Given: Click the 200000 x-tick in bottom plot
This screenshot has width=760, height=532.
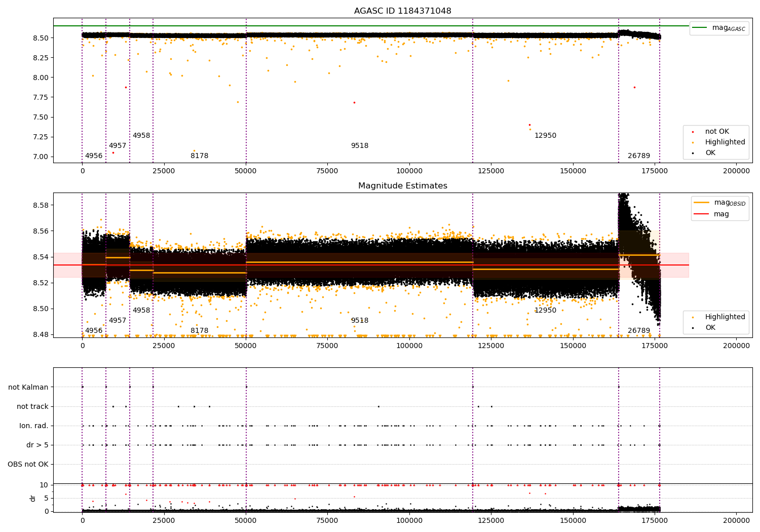Looking at the screenshot, I should click(x=736, y=520).
